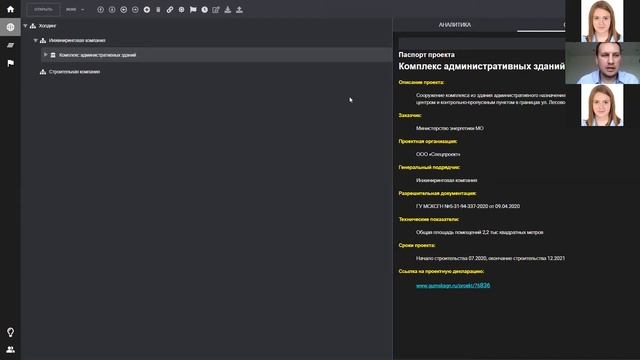This screenshot has height=360, width=640.
Task: Click the Генеральный подрядчик label
Action: click(429, 167)
